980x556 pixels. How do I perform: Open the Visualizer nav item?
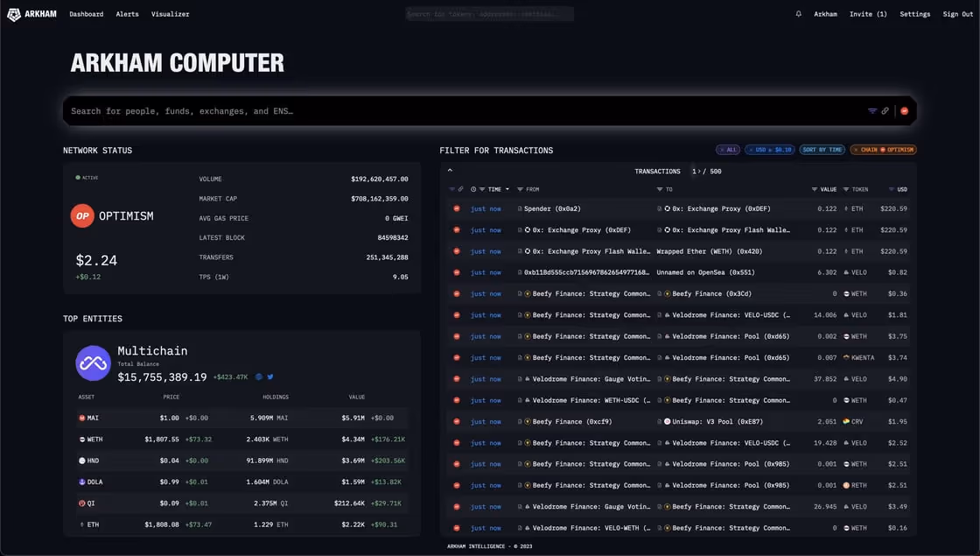[x=170, y=14]
